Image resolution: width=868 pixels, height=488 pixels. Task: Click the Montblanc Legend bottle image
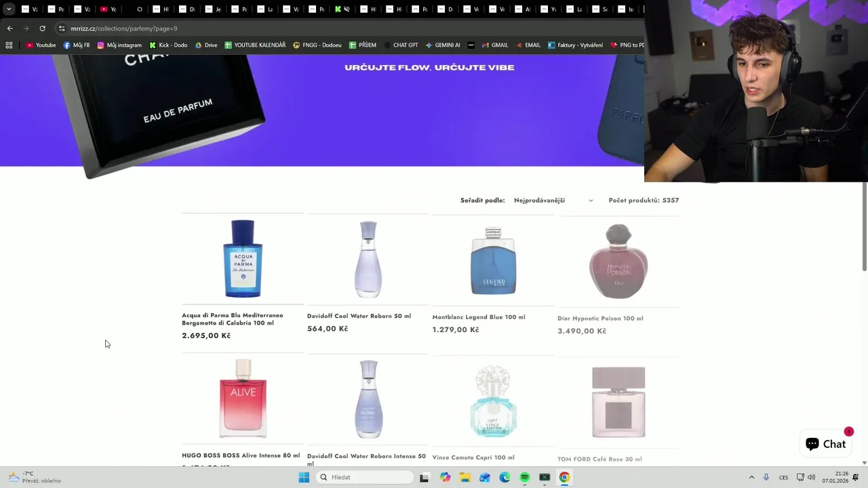494,261
